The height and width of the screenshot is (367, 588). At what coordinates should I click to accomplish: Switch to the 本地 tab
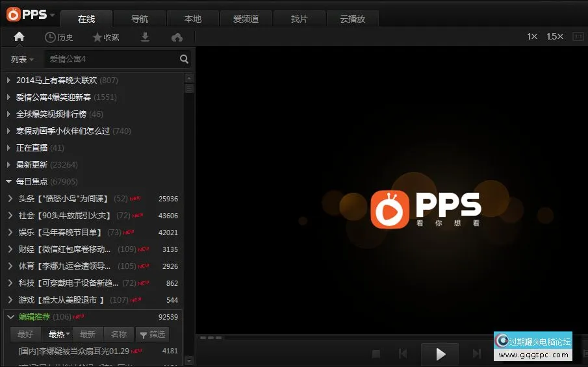click(193, 19)
